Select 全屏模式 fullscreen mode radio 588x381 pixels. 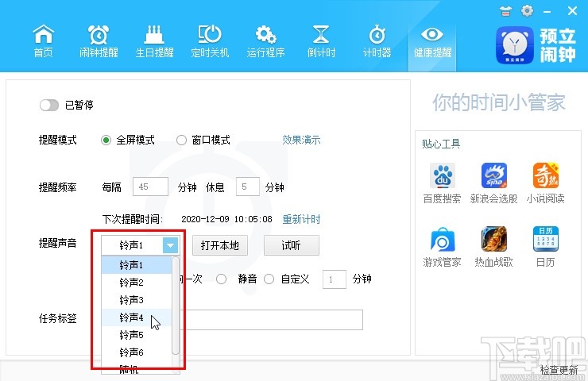click(106, 140)
